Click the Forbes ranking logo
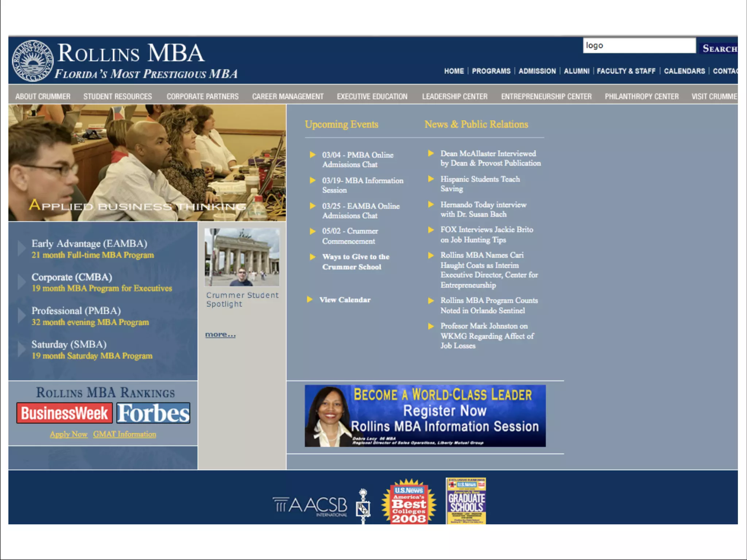This screenshot has height=560, width=747. point(154,413)
